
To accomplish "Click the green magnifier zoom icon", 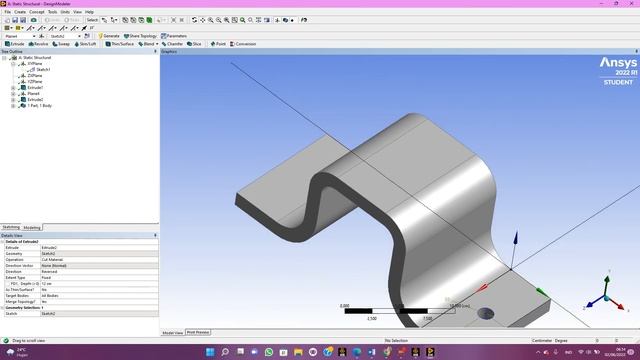I will pos(242,20).
